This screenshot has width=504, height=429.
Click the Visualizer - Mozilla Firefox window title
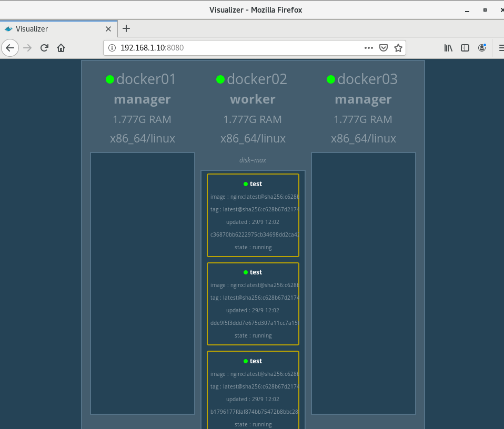click(x=256, y=10)
